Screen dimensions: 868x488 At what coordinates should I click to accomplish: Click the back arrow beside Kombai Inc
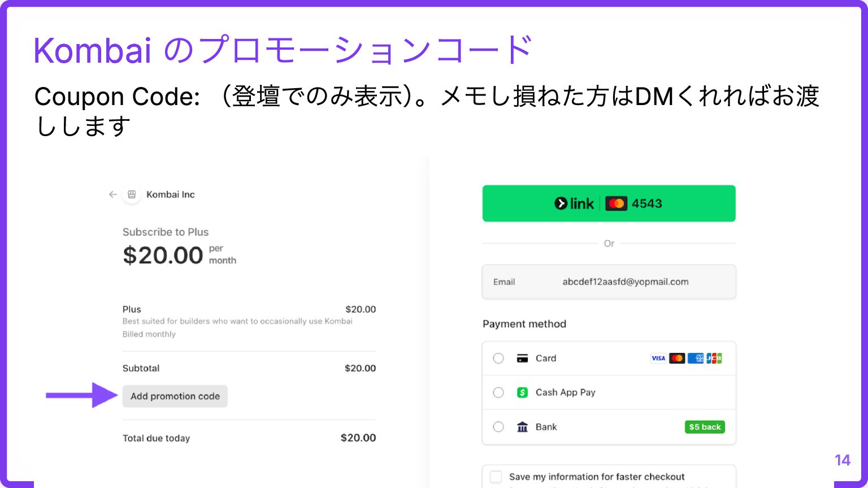113,194
